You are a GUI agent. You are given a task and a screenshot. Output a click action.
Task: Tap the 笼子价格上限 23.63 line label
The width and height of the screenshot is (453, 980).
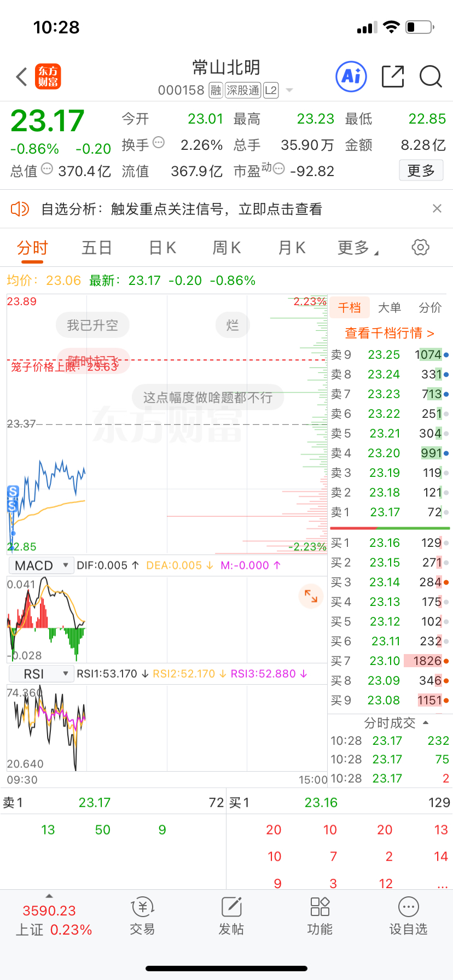click(65, 366)
